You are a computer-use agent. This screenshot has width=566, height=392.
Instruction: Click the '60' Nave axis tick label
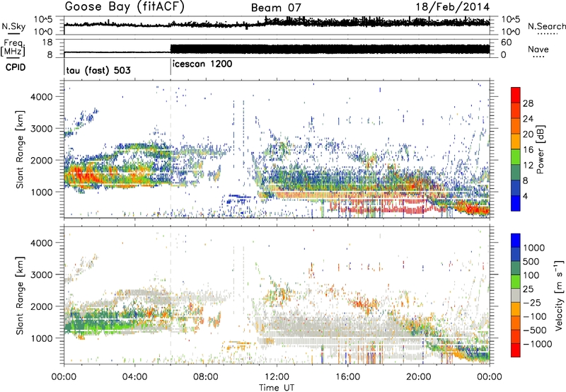(507, 42)
